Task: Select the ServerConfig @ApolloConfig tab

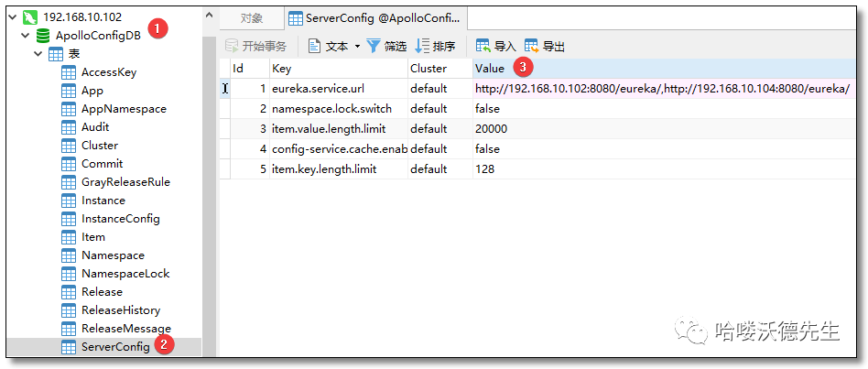Action: [377, 17]
